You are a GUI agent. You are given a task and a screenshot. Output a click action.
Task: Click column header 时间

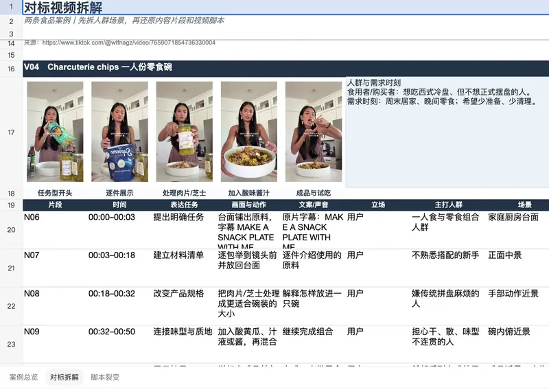[119, 205]
